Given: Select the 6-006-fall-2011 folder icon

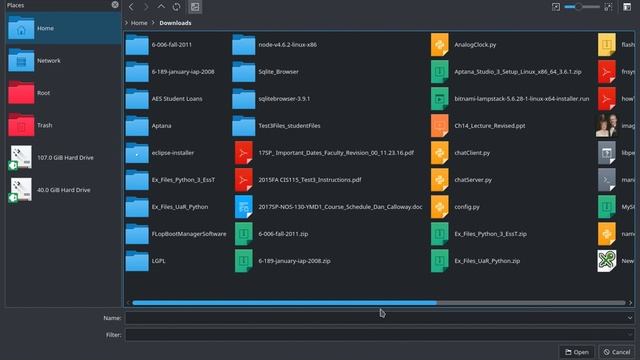Looking at the screenshot, I should coord(137,44).
